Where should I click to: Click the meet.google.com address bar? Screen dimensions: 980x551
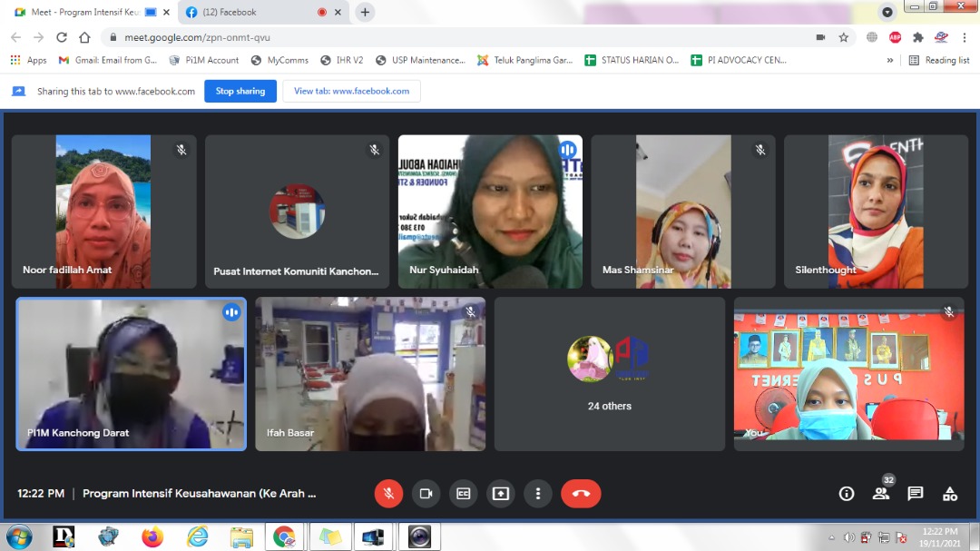(x=454, y=37)
